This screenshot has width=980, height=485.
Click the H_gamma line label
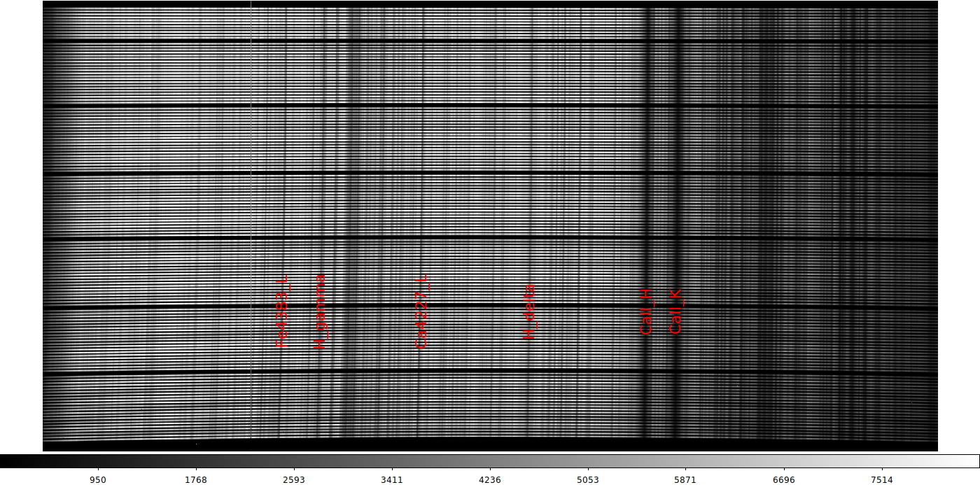point(320,311)
